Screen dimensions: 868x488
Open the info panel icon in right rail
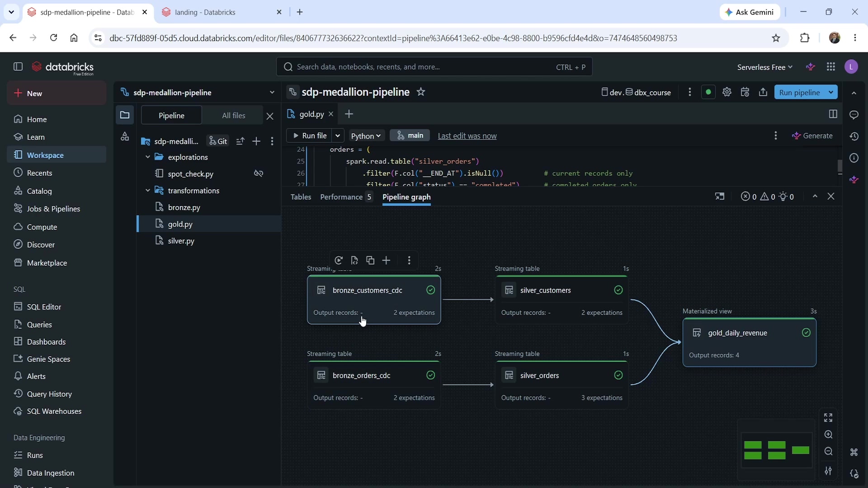tap(854, 158)
